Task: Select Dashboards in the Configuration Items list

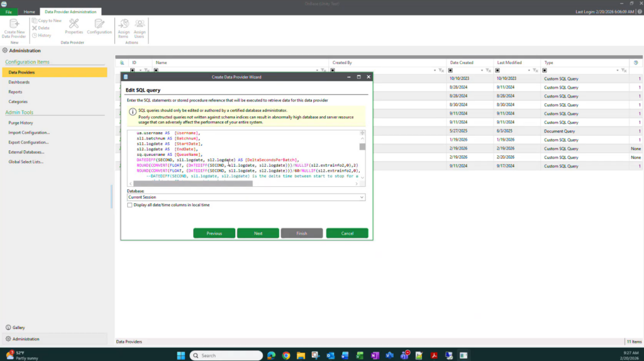Action: click(19, 82)
